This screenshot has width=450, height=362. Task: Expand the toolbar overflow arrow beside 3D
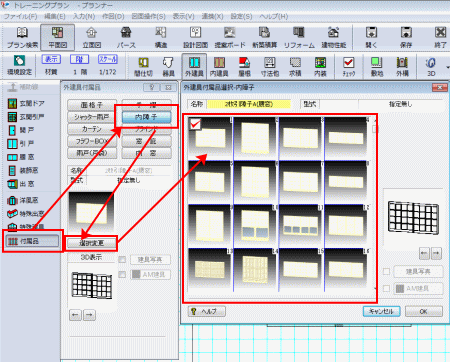(x=447, y=67)
